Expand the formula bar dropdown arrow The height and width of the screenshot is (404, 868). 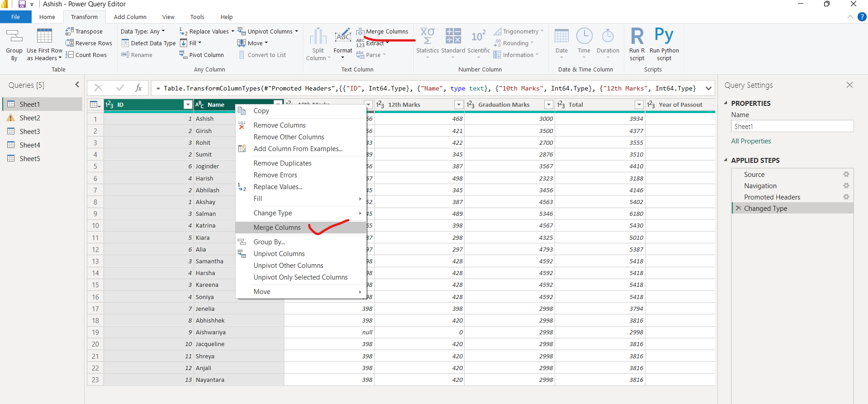click(708, 88)
